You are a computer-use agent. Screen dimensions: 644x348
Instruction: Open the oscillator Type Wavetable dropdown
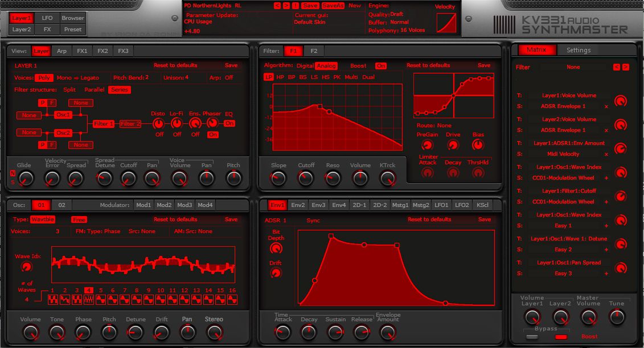(43, 219)
